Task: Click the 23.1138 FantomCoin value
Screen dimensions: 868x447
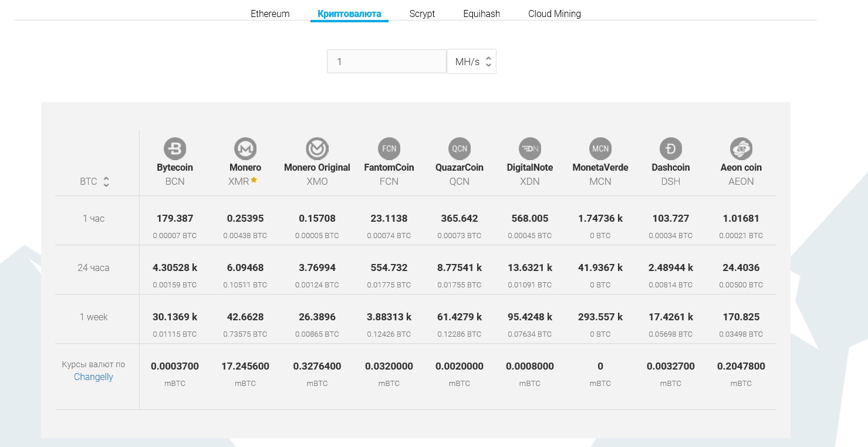Action: pyautogui.click(x=389, y=218)
